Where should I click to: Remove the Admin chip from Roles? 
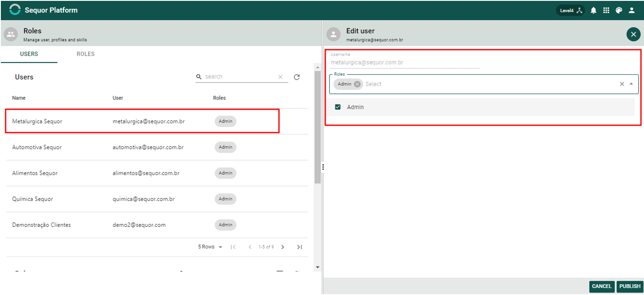pyautogui.click(x=357, y=84)
